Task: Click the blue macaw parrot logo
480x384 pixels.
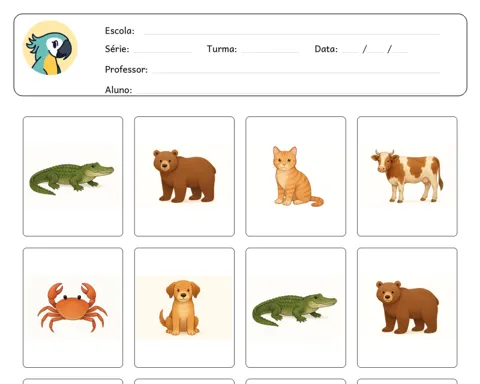Action: tap(50, 48)
